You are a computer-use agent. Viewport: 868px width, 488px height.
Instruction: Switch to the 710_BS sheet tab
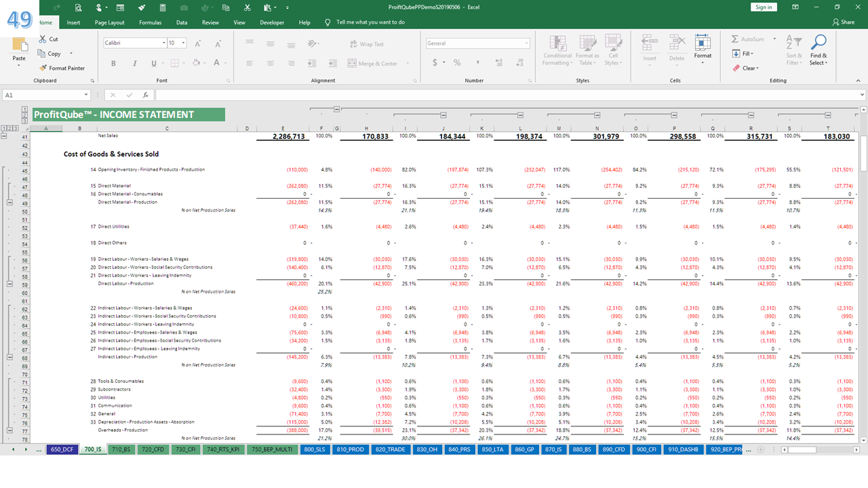pos(121,449)
